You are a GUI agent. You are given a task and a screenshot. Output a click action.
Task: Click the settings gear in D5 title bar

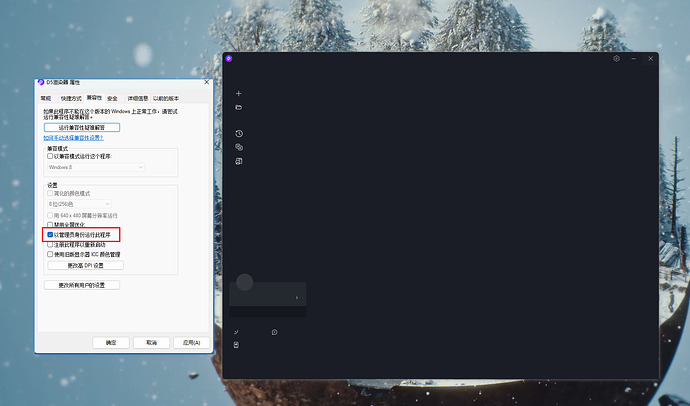click(x=617, y=59)
